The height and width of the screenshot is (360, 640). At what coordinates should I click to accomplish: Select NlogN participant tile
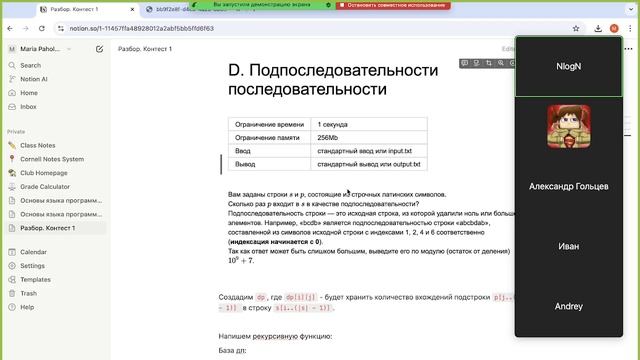point(569,67)
